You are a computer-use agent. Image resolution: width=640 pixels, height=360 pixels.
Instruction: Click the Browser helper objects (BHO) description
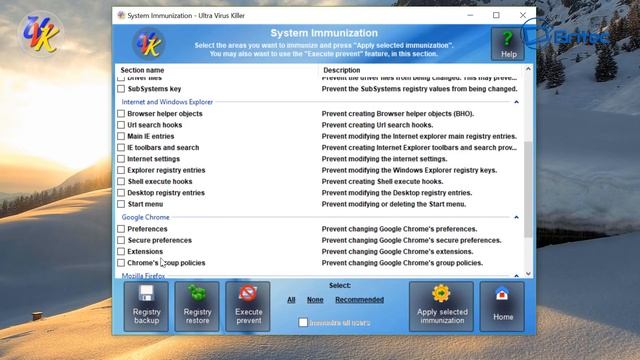[398, 113]
